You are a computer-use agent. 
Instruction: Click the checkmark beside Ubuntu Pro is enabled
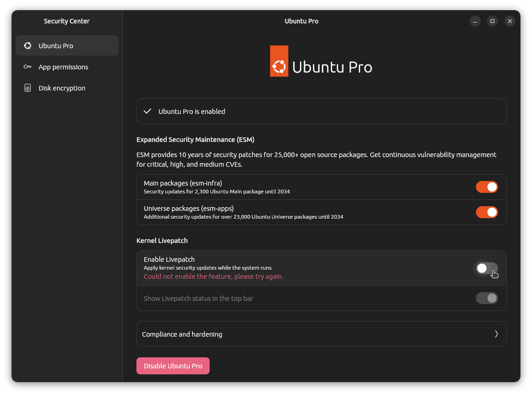coord(147,111)
